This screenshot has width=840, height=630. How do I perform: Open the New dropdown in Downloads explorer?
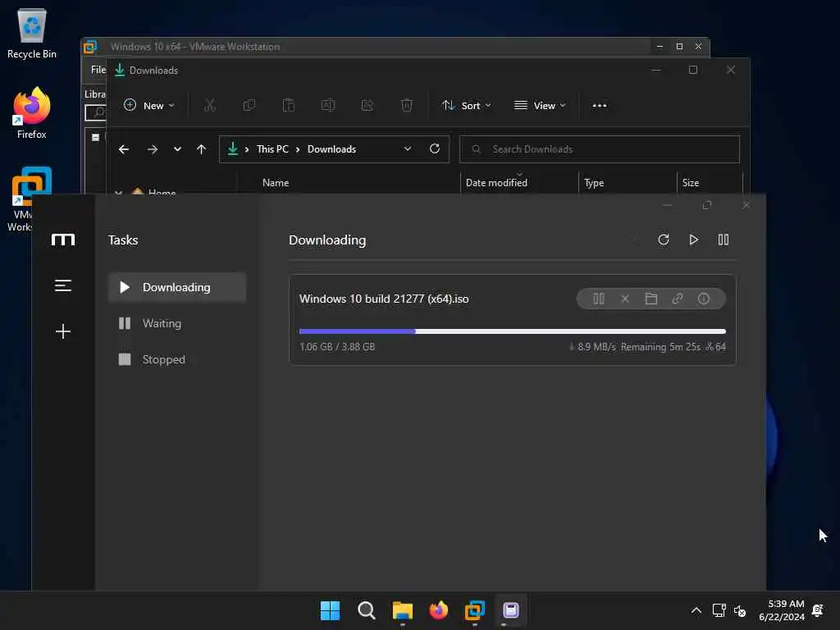(x=149, y=106)
